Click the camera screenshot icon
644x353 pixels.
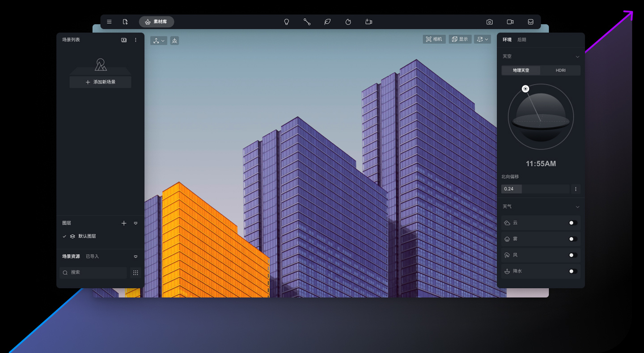click(489, 22)
